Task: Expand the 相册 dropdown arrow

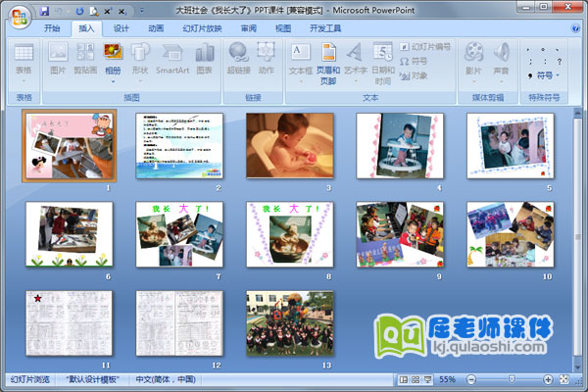Action: pyautogui.click(x=113, y=81)
